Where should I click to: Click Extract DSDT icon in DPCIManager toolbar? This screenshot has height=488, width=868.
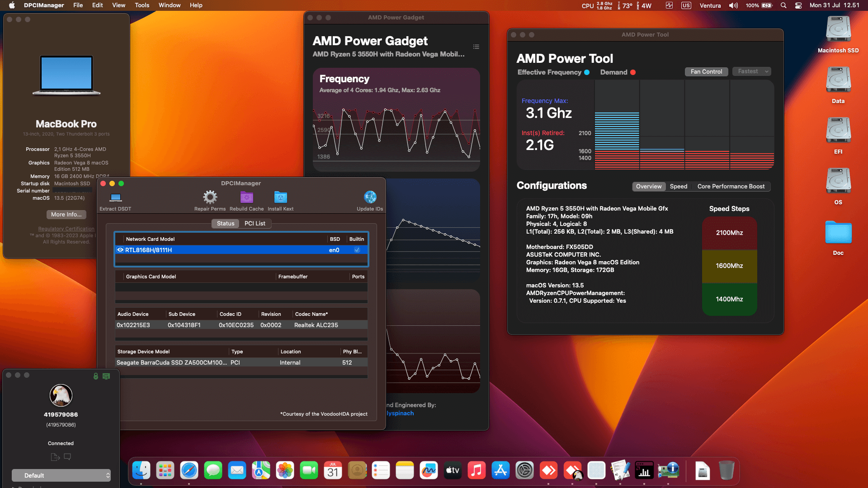pyautogui.click(x=116, y=197)
